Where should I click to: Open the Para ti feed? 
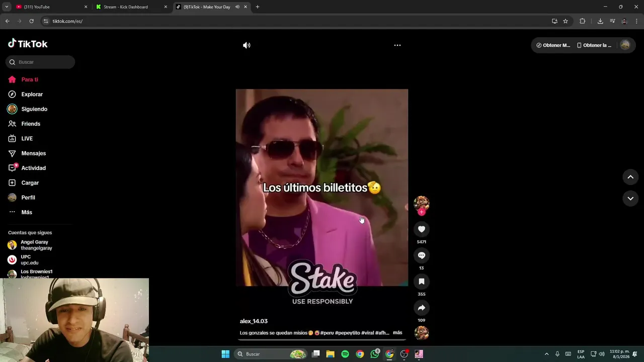30,79
